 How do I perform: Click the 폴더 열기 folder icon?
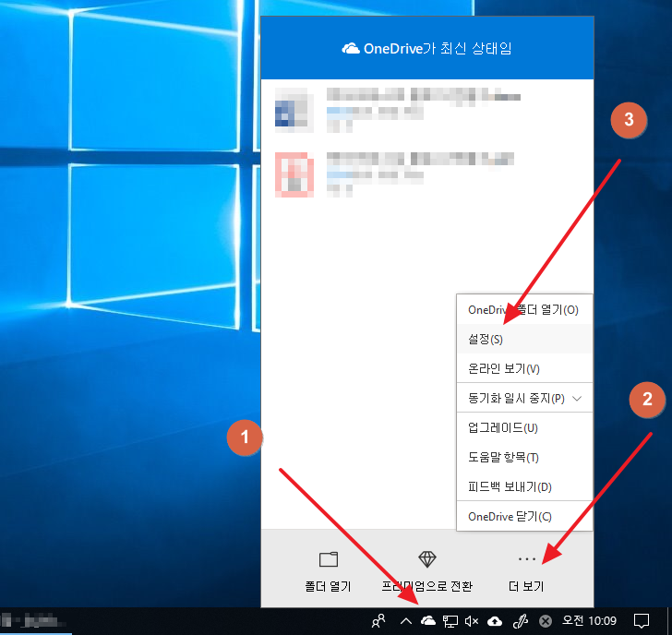click(329, 559)
